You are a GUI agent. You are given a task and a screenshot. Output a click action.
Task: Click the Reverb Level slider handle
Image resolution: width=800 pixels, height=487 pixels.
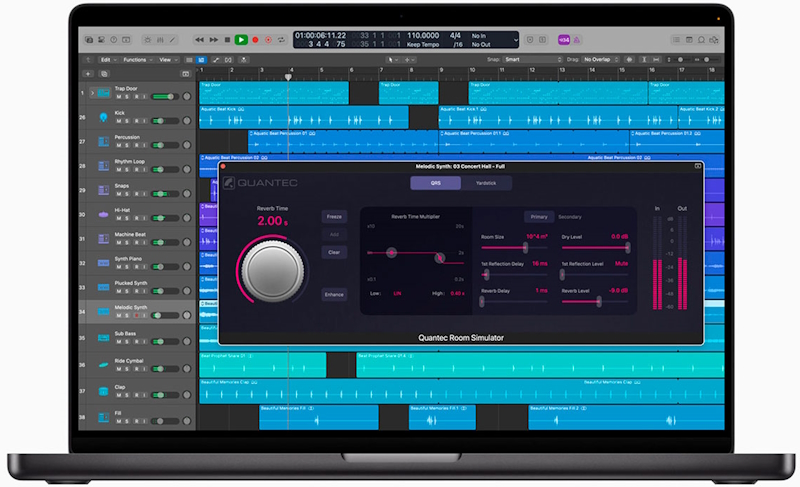pyautogui.click(x=599, y=302)
